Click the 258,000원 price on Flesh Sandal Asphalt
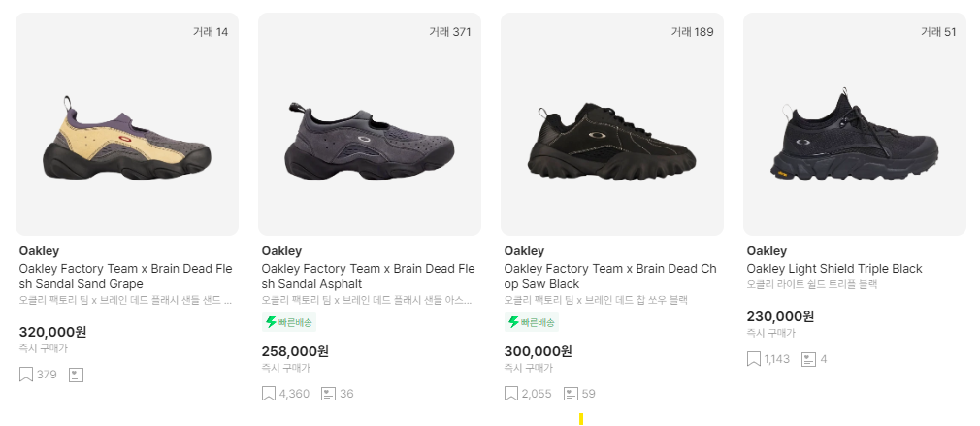The width and height of the screenshot is (980, 426). pyautogui.click(x=295, y=351)
